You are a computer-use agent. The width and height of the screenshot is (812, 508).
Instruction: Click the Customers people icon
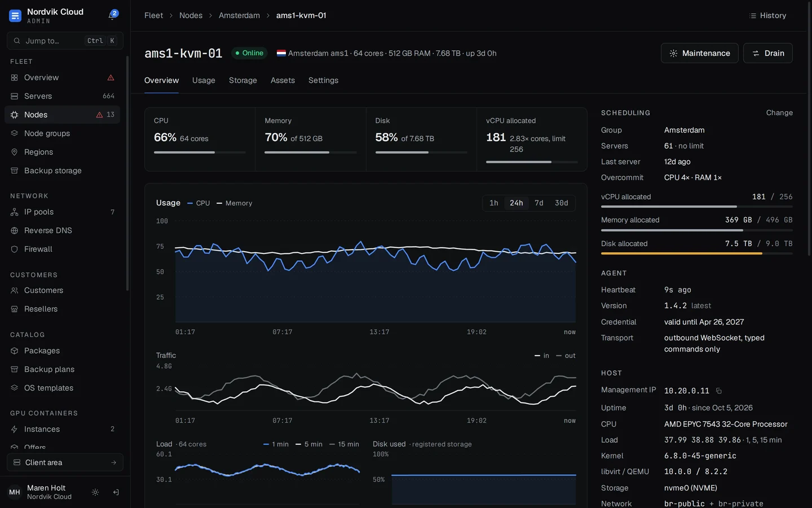pyautogui.click(x=15, y=290)
